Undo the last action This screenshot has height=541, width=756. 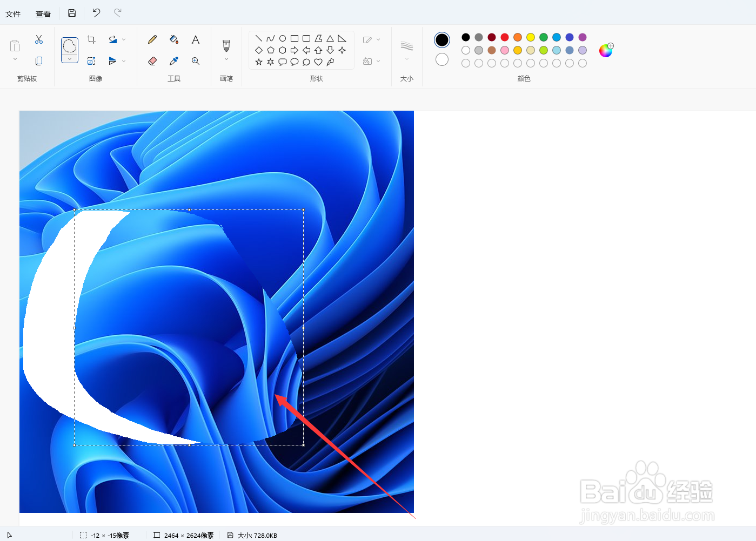point(96,12)
